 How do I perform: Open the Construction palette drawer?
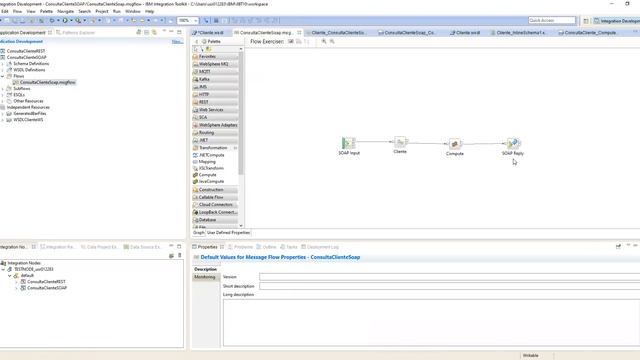[215, 190]
